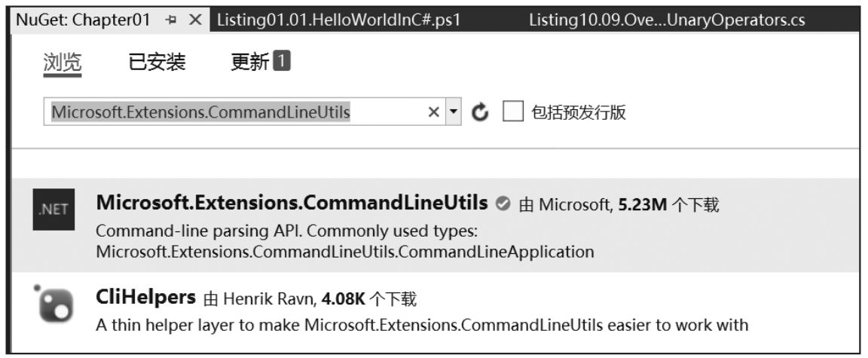Click the verified owner checkmark badge
This screenshot has width=868, height=358.
click(503, 203)
